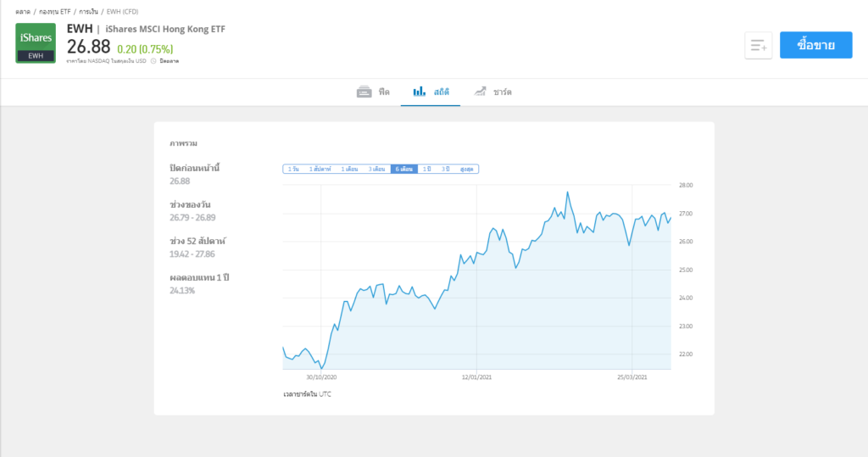Viewport: 868px width, 457px height.
Task: Open the ชาร์ต (Chart) tab
Action: point(503,92)
